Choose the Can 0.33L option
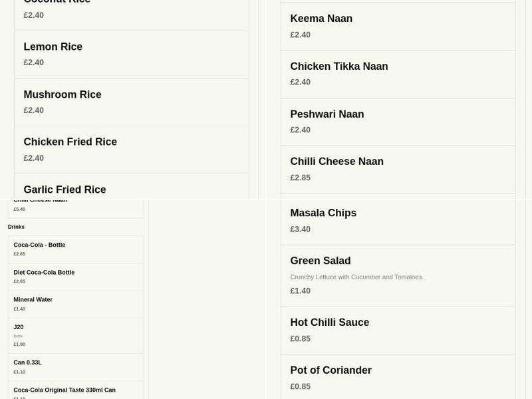Viewport: 532px width, 399px height. pyautogui.click(x=75, y=366)
